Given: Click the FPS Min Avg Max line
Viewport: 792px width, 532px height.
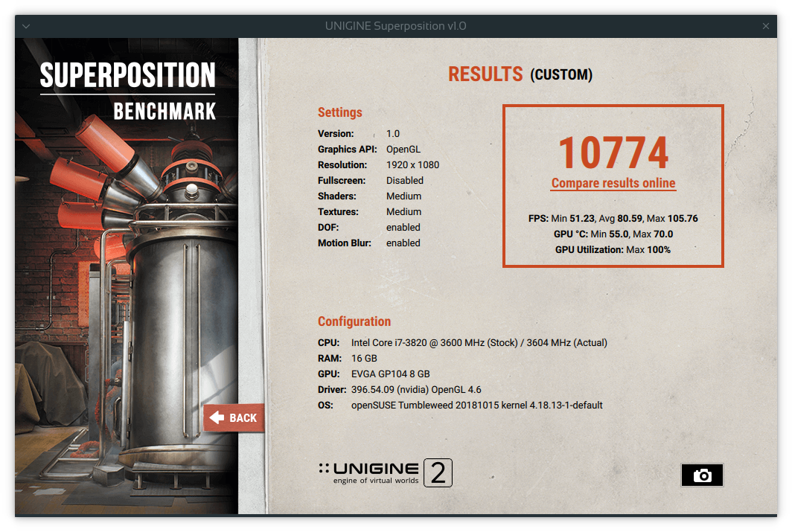Looking at the screenshot, I should pos(613,219).
